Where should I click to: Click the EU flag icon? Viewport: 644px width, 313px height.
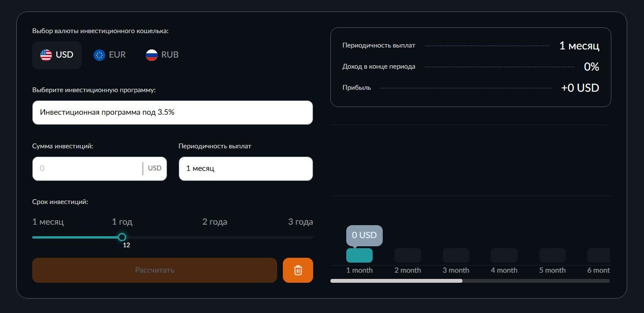tap(99, 55)
